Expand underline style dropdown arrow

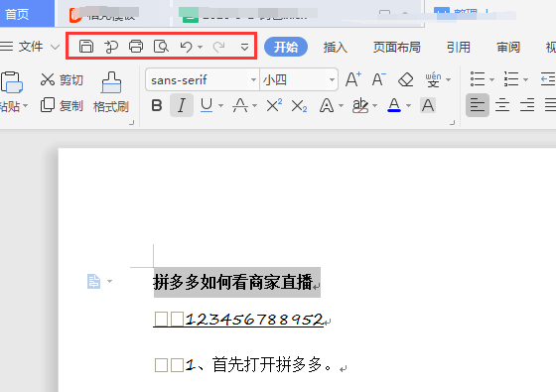(x=220, y=105)
